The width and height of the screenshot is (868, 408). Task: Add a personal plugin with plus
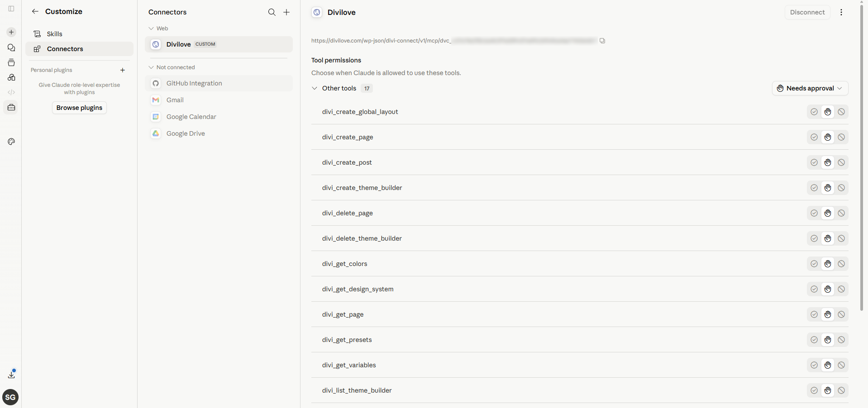pyautogui.click(x=123, y=70)
